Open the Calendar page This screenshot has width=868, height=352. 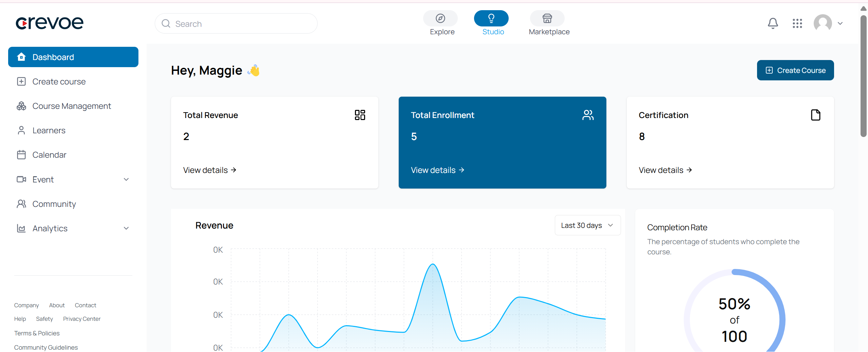[73, 155]
